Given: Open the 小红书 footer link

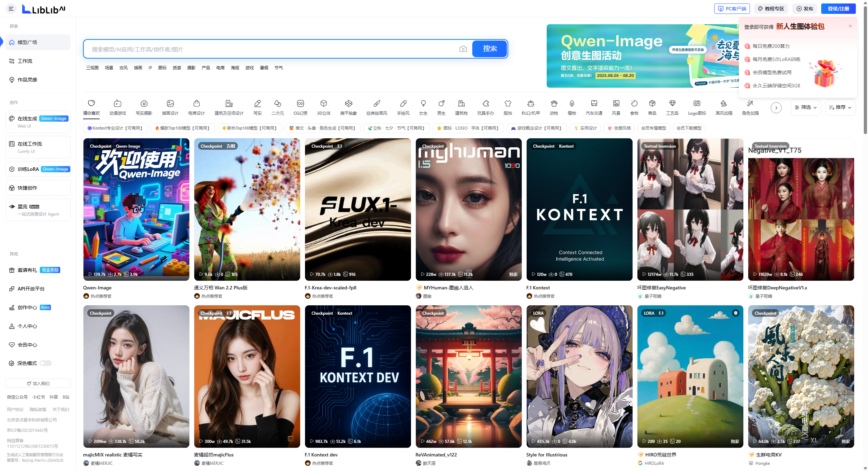Looking at the screenshot, I should click(x=39, y=397).
